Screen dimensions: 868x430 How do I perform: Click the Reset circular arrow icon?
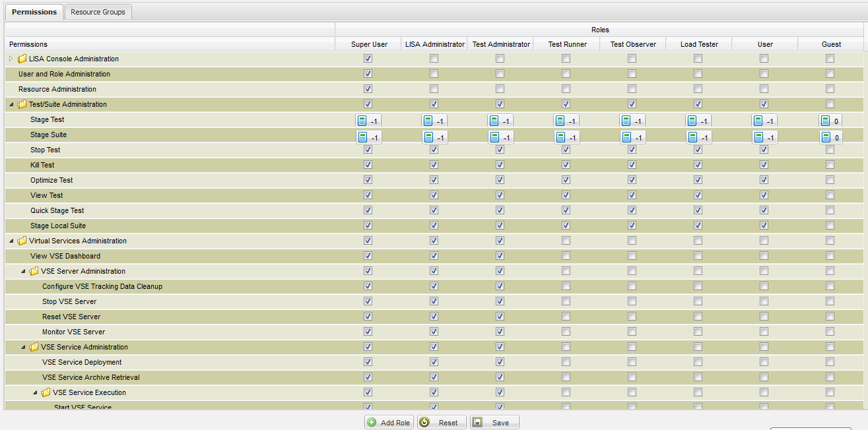tap(424, 423)
